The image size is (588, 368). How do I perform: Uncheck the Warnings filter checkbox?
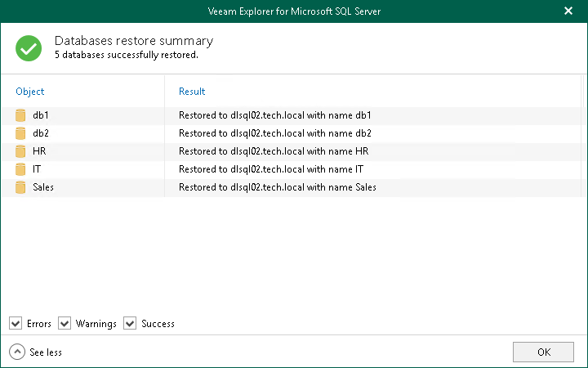click(x=65, y=324)
